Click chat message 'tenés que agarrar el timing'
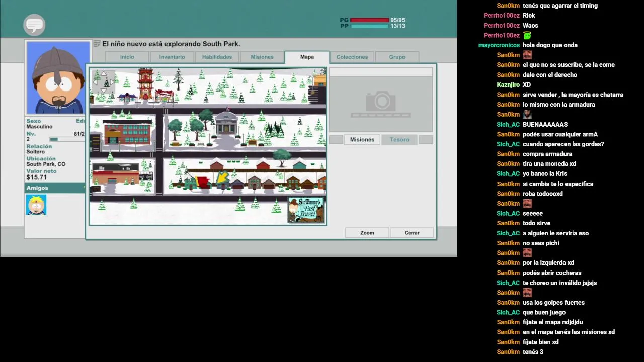 click(x=560, y=6)
